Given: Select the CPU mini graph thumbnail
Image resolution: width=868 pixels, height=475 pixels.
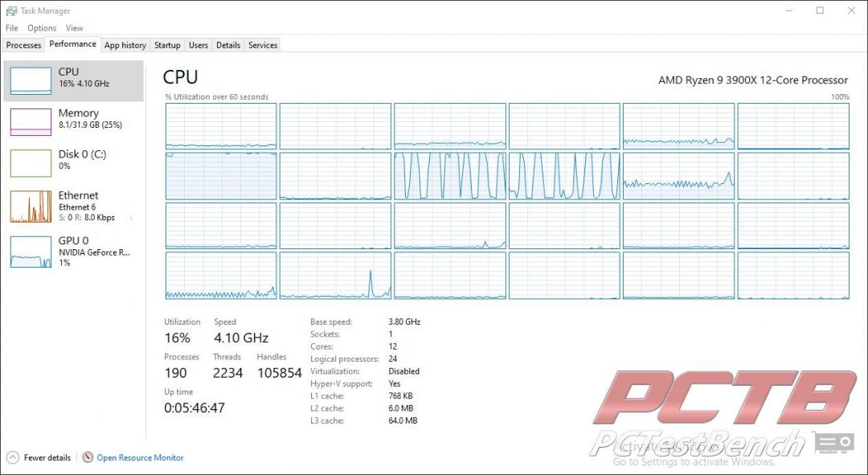Looking at the screenshot, I should coord(31,81).
